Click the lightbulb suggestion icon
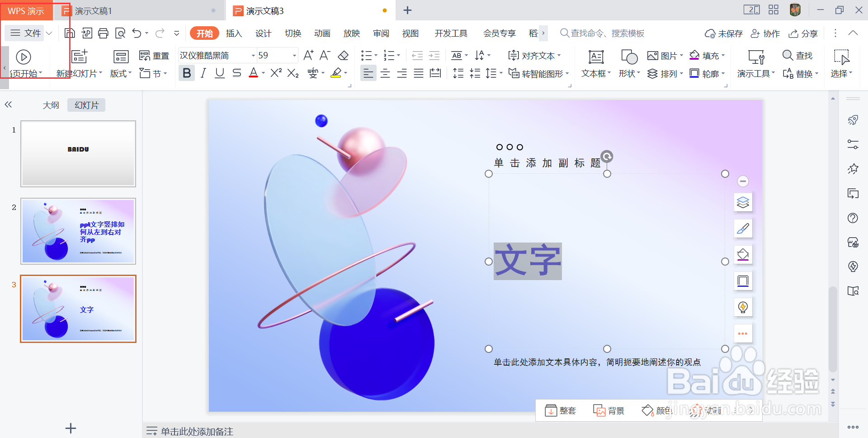The height and width of the screenshot is (438, 868). [743, 307]
